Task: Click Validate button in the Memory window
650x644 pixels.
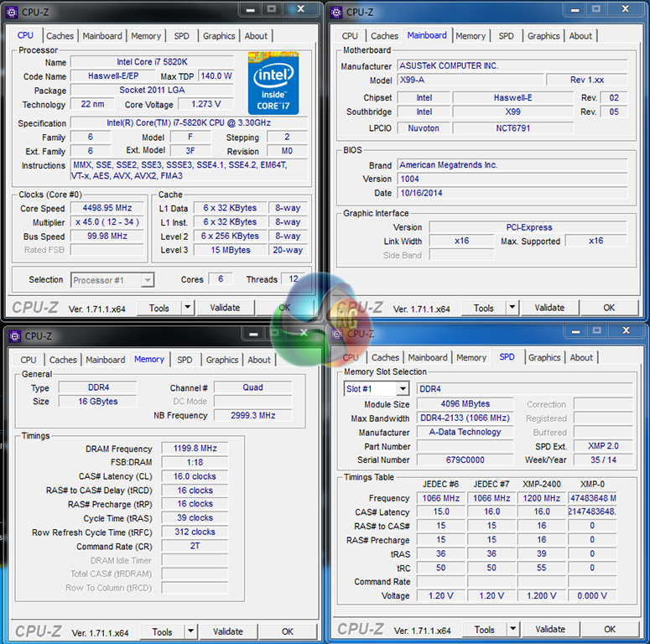Action: coord(228,632)
